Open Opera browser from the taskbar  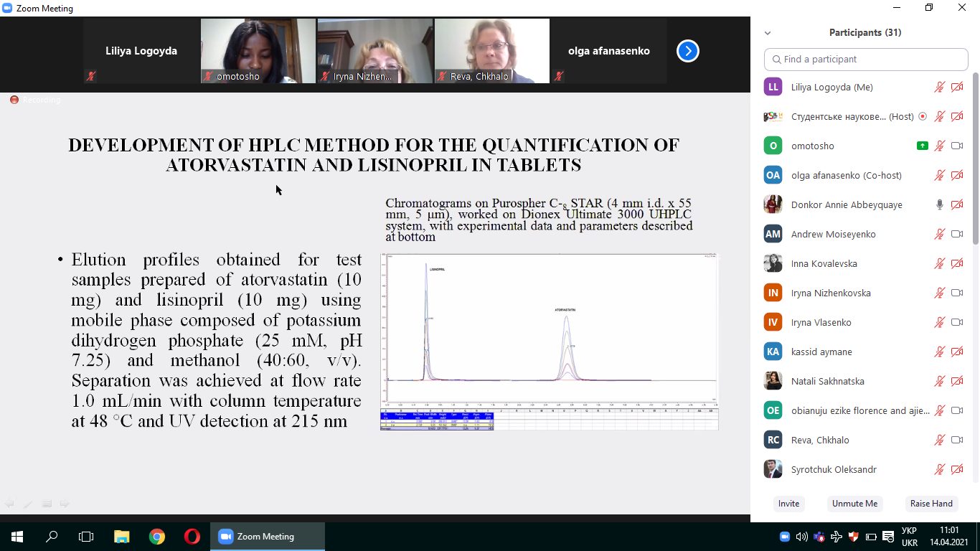192,537
